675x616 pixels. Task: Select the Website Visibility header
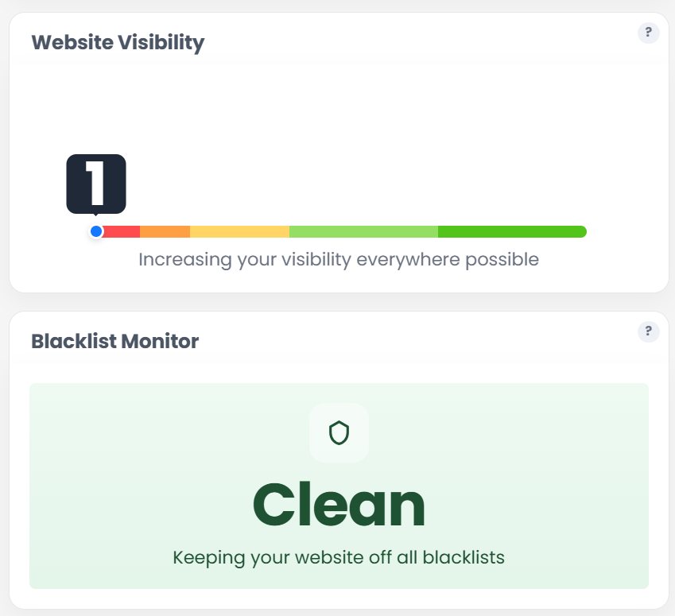[117, 42]
